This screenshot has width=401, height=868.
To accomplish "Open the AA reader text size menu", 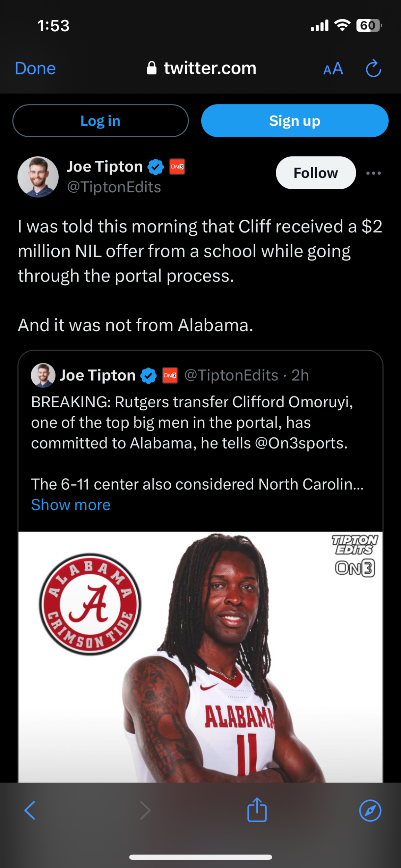I will coord(333,68).
